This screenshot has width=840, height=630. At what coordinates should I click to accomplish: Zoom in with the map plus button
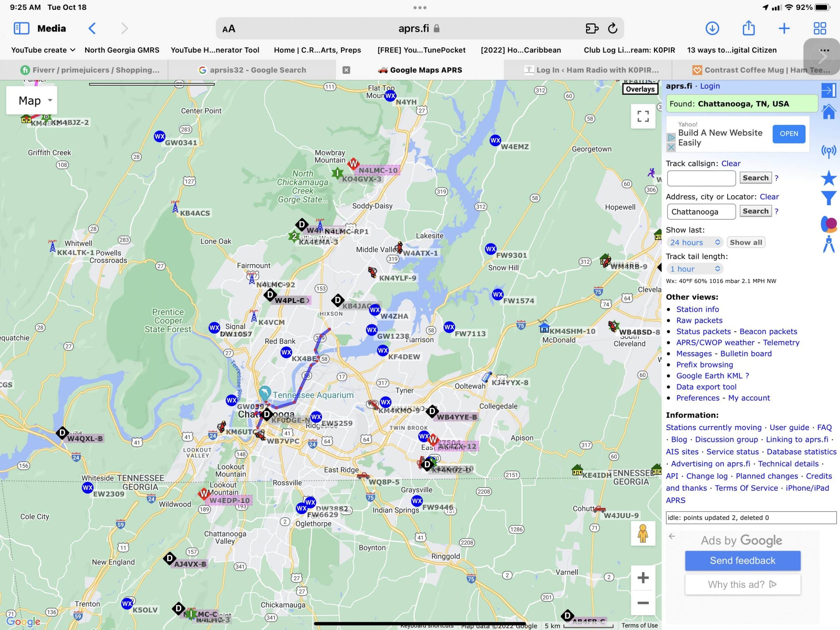coord(642,577)
